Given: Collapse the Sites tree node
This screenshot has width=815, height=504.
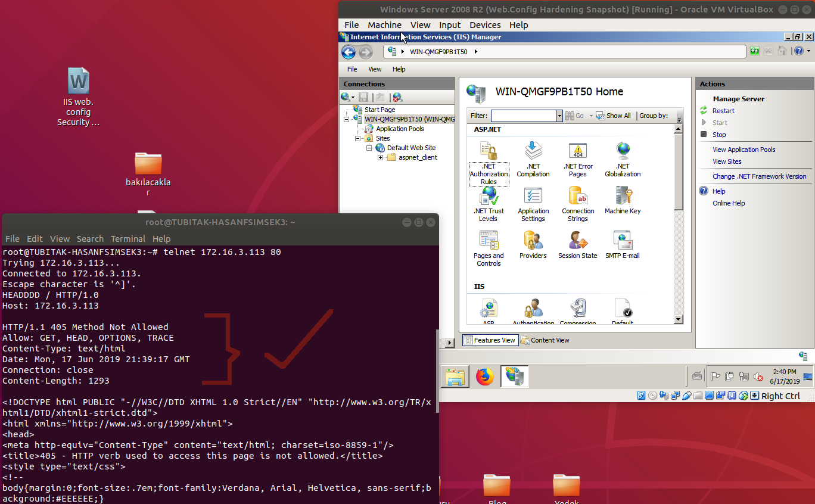Looking at the screenshot, I should coord(359,138).
